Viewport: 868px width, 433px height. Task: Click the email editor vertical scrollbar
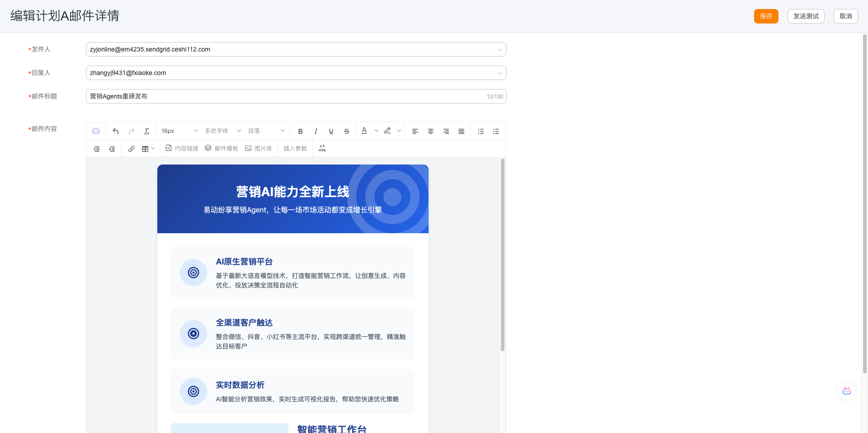[x=502, y=254]
